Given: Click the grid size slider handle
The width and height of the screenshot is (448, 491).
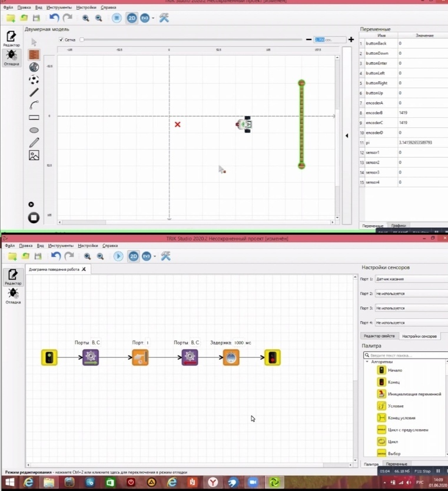Looking at the screenshot, I should [x=82, y=40].
